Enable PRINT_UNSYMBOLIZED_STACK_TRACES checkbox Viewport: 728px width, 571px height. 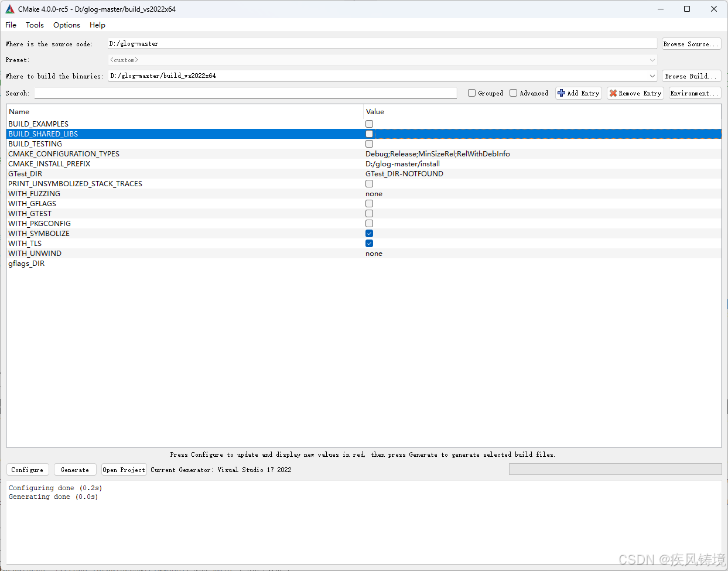[x=369, y=183]
